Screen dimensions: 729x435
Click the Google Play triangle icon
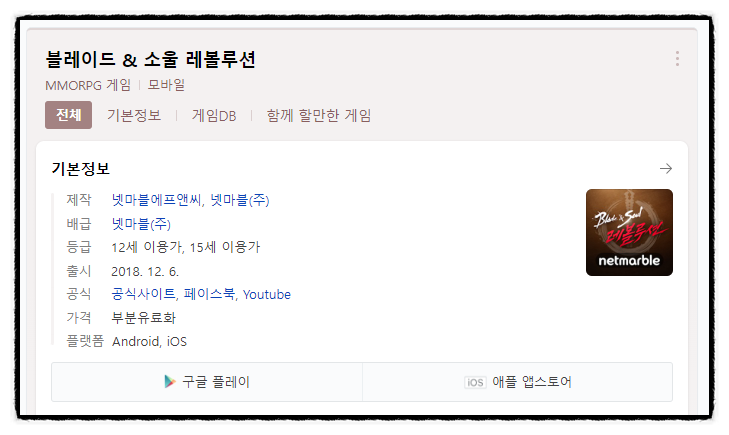pyautogui.click(x=170, y=382)
